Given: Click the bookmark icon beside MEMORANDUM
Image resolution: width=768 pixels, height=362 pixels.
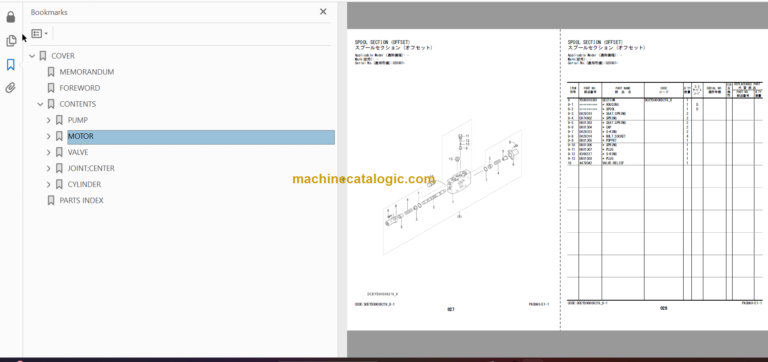Looking at the screenshot, I should point(51,72).
